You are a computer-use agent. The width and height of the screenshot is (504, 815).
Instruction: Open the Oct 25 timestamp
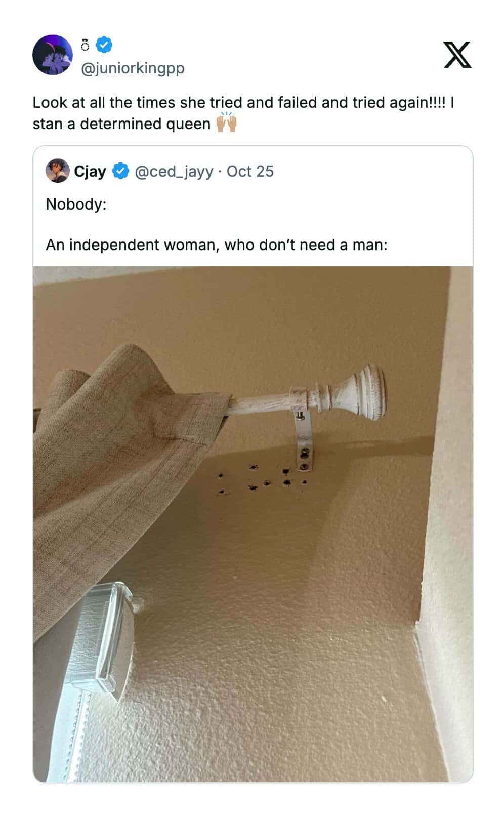tap(250, 171)
